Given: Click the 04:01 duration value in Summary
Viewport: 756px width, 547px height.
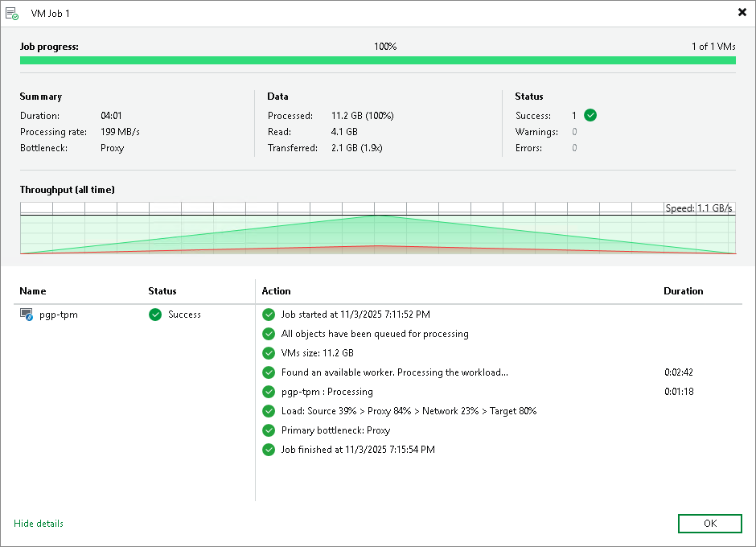Looking at the screenshot, I should (111, 116).
